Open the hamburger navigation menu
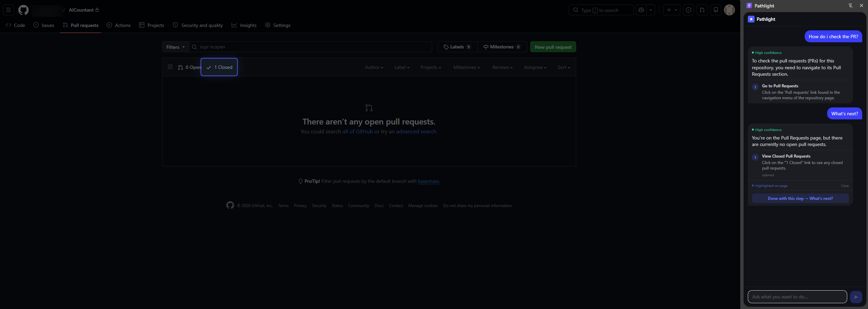868x309 pixels. pyautogui.click(x=9, y=10)
